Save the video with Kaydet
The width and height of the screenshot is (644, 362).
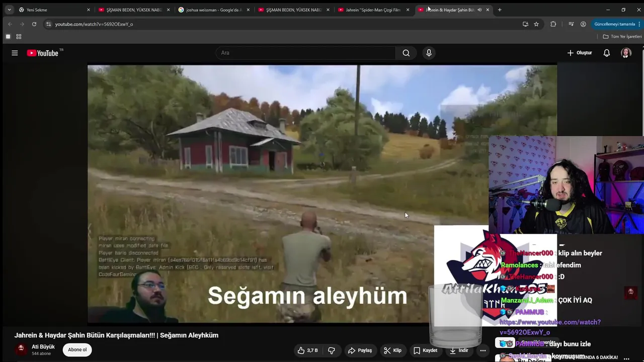(x=426, y=350)
